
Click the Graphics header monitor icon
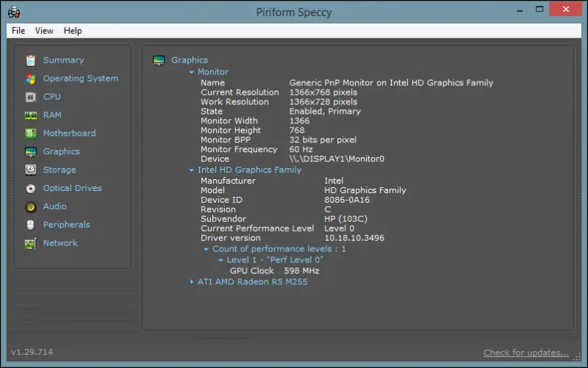159,60
